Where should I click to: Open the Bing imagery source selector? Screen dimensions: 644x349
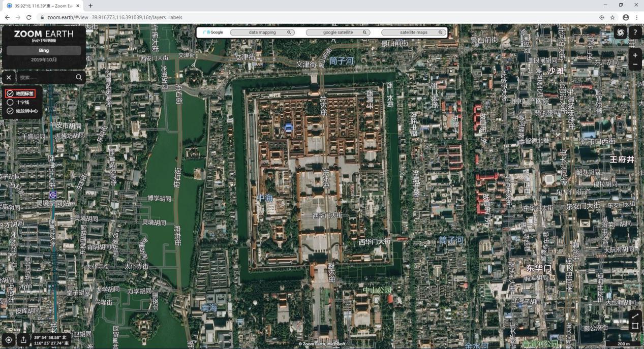pos(44,50)
